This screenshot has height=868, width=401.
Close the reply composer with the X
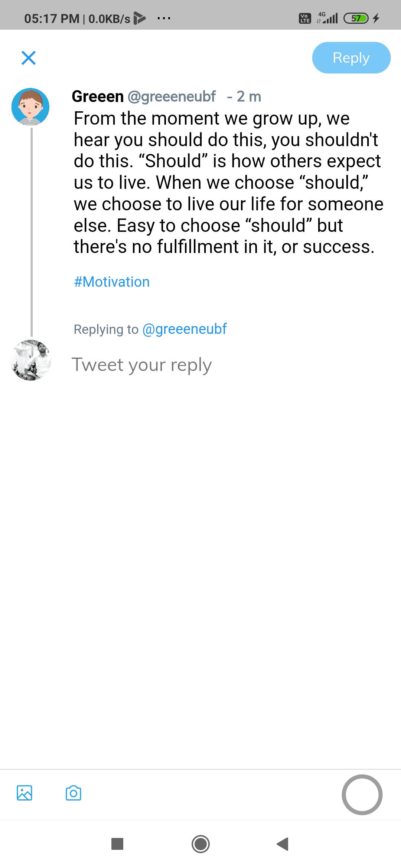[x=29, y=58]
